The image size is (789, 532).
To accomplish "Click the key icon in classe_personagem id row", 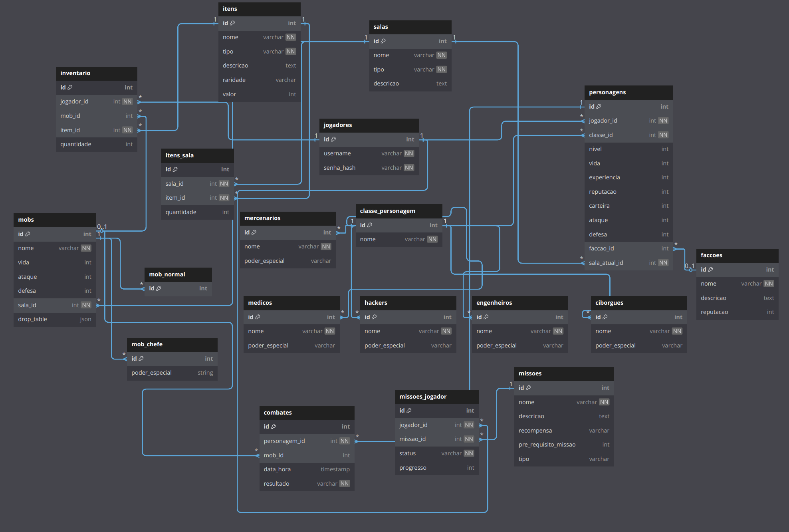I will [x=370, y=225].
